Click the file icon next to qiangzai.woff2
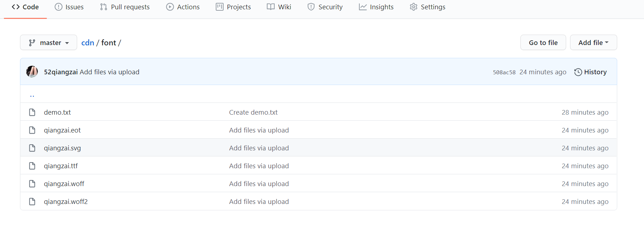644x235 pixels. 32,202
